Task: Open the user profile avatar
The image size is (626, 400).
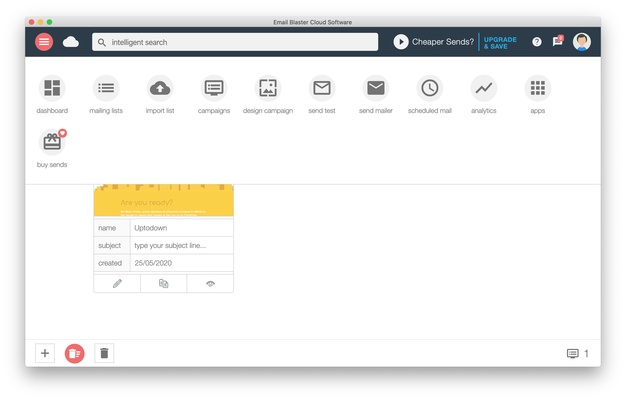Action: 582,42
